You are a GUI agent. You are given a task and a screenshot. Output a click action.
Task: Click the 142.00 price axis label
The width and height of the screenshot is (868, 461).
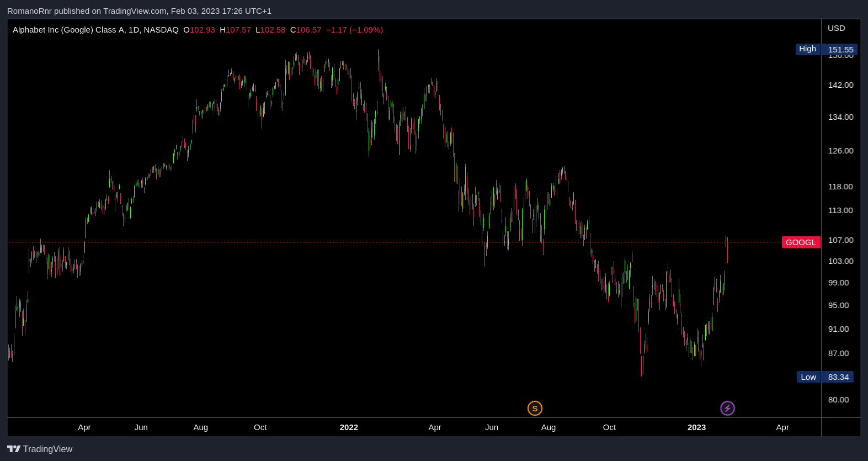click(x=840, y=85)
